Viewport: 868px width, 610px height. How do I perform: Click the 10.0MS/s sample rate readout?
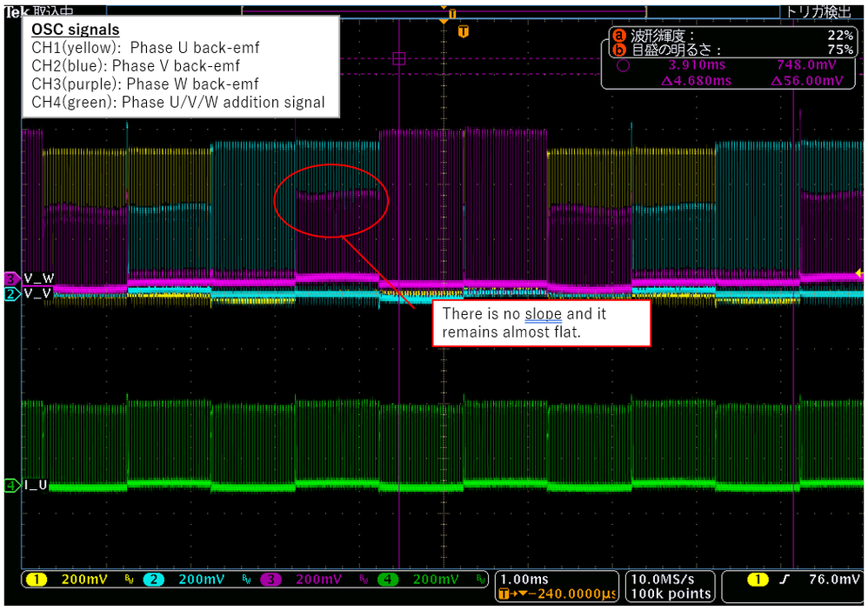[x=663, y=580]
